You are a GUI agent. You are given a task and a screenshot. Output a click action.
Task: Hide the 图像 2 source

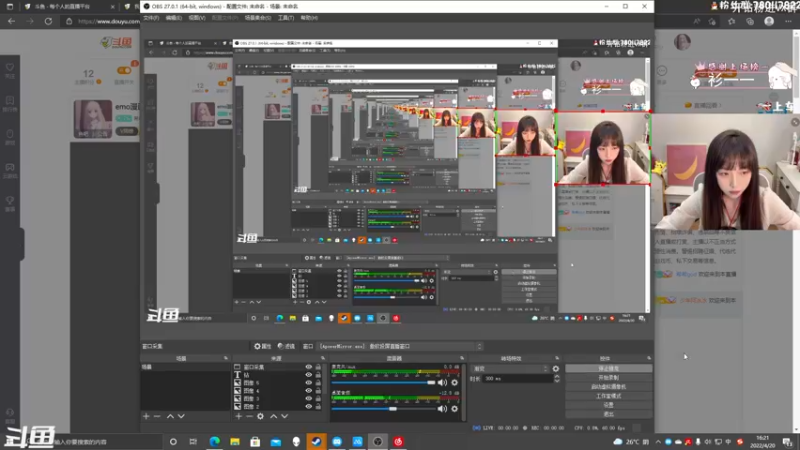click(x=308, y=407)
